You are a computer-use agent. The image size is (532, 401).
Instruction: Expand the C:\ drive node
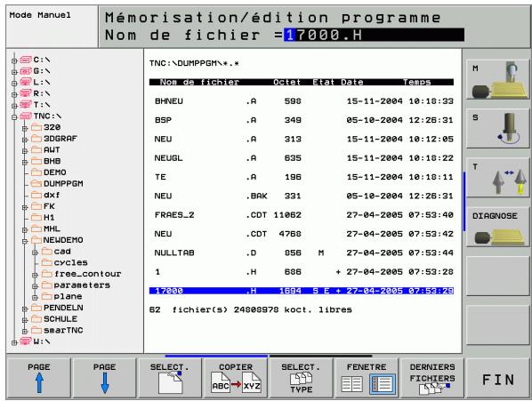coord(14,60)
